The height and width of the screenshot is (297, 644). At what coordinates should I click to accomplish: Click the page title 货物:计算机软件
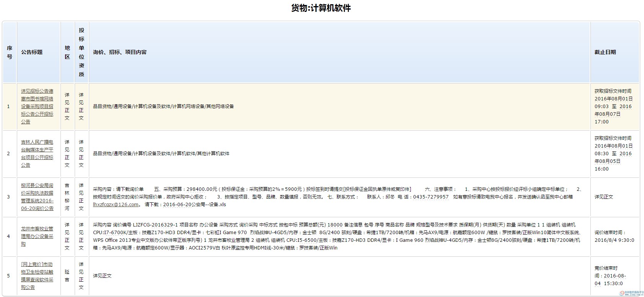coord(321,8)
